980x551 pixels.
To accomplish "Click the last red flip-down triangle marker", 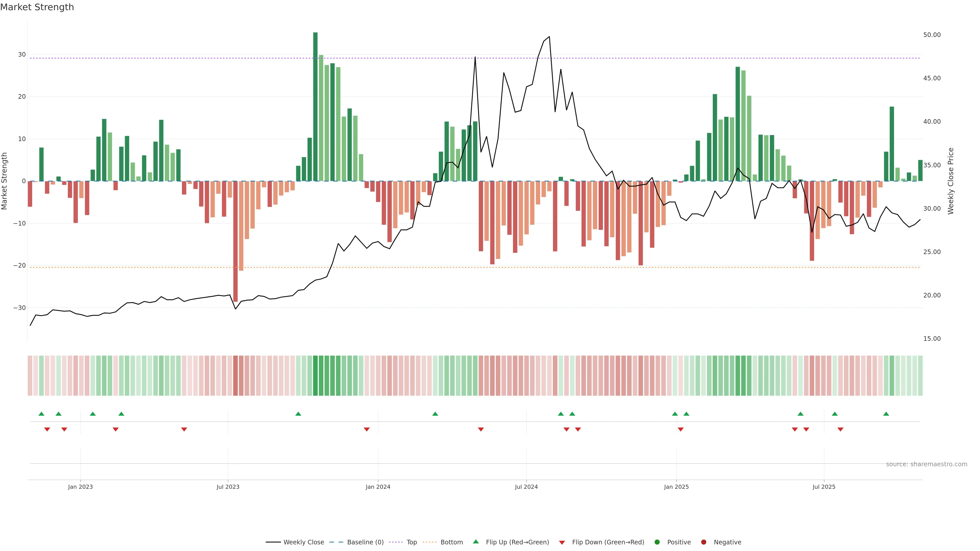I will click(x=840, y=429).
